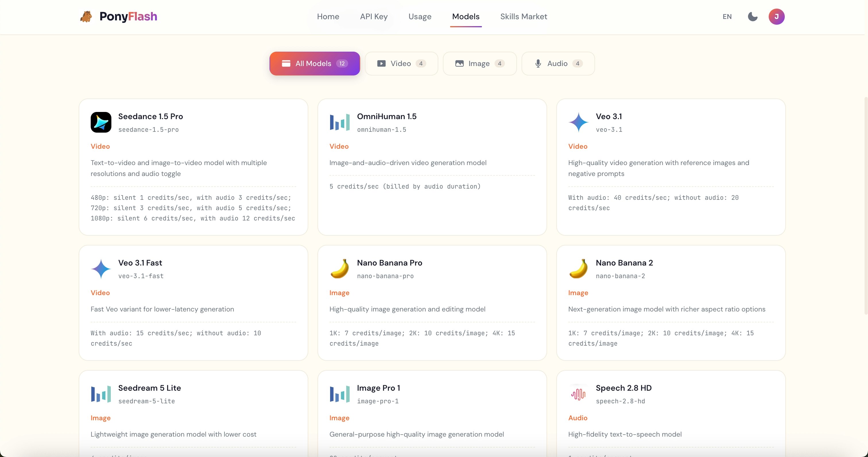Click the Veo 3.1 Fast sparkle icon

(x=101, y=269)
